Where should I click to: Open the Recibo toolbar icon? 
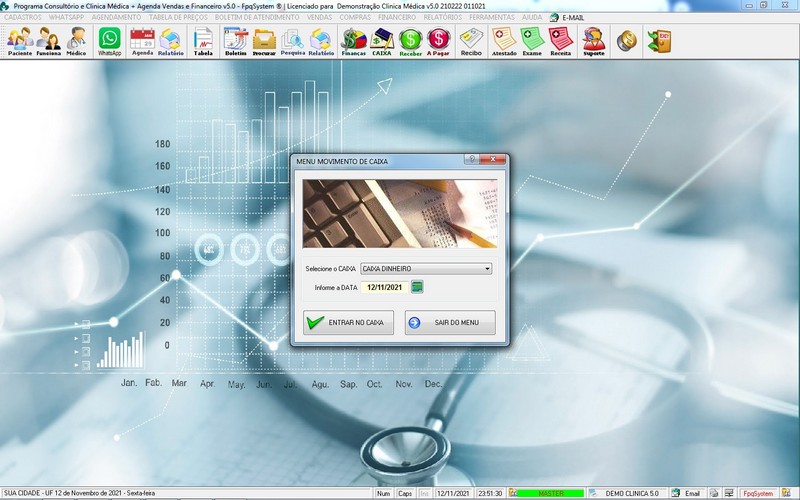[x=471, y=41]
